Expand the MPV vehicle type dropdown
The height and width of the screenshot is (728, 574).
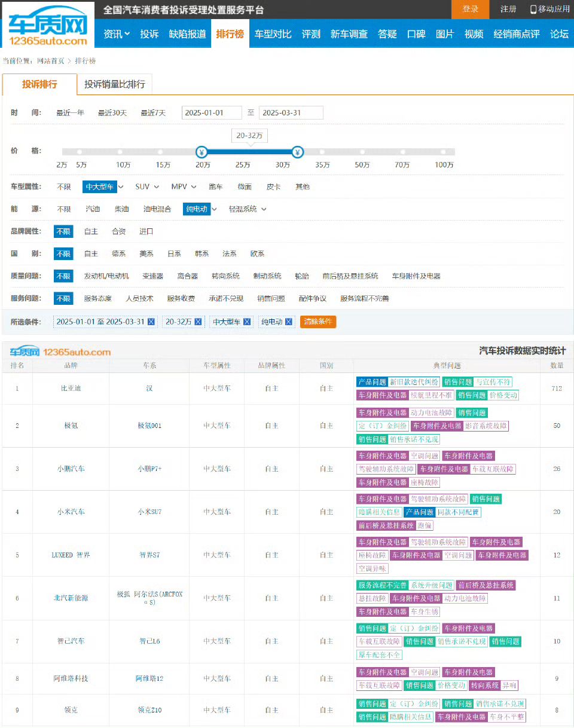(x=184, y=186)
